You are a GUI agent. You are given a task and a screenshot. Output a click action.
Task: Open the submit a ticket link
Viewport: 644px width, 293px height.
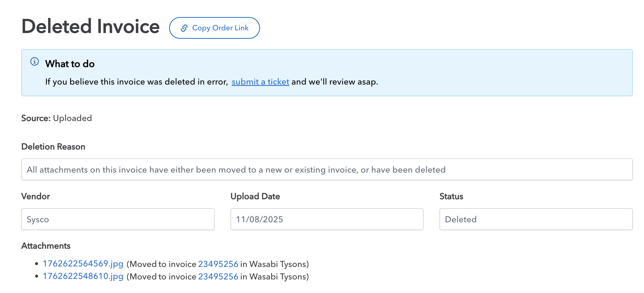click(260, 82)
